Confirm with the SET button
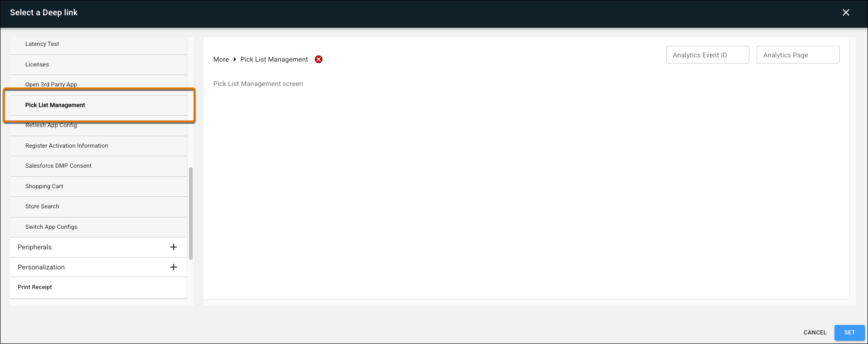The image size is (868, 344). 849,333
